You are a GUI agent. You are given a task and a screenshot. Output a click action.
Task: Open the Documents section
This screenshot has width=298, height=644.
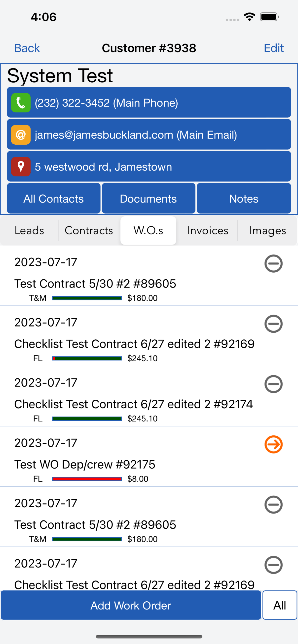coord(148,199)
